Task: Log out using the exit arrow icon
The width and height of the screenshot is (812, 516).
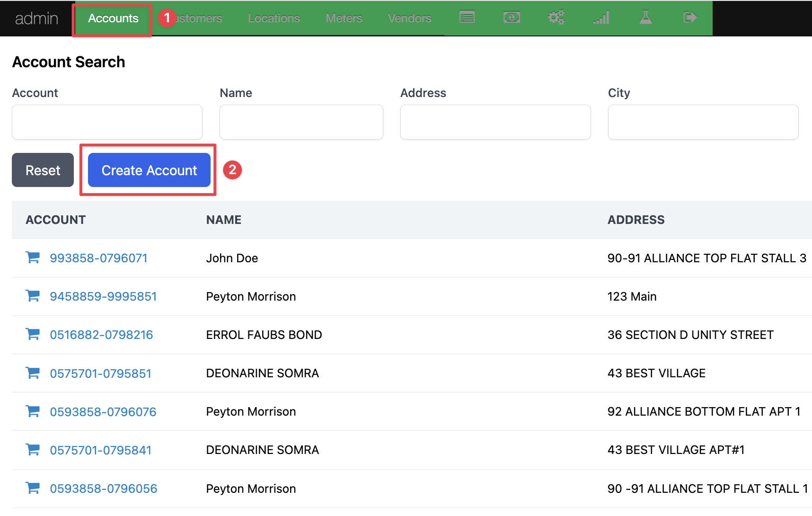Action: (x=690, y=18)
